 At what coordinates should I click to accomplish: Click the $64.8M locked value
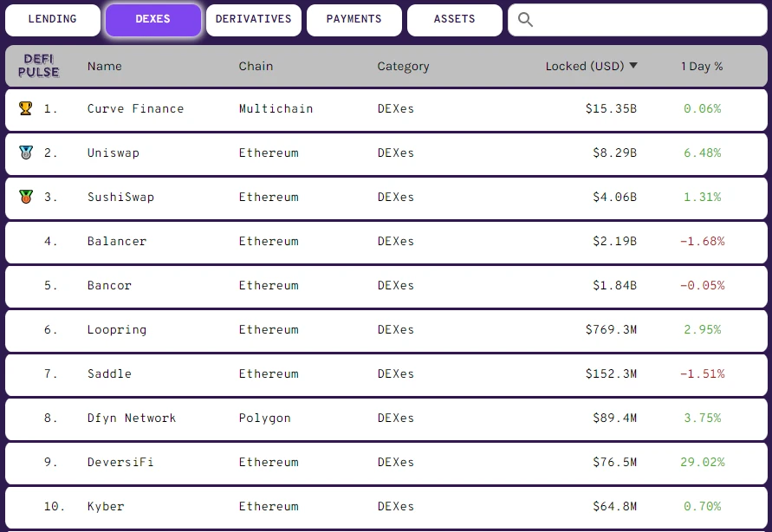click(x=615, y=506)
